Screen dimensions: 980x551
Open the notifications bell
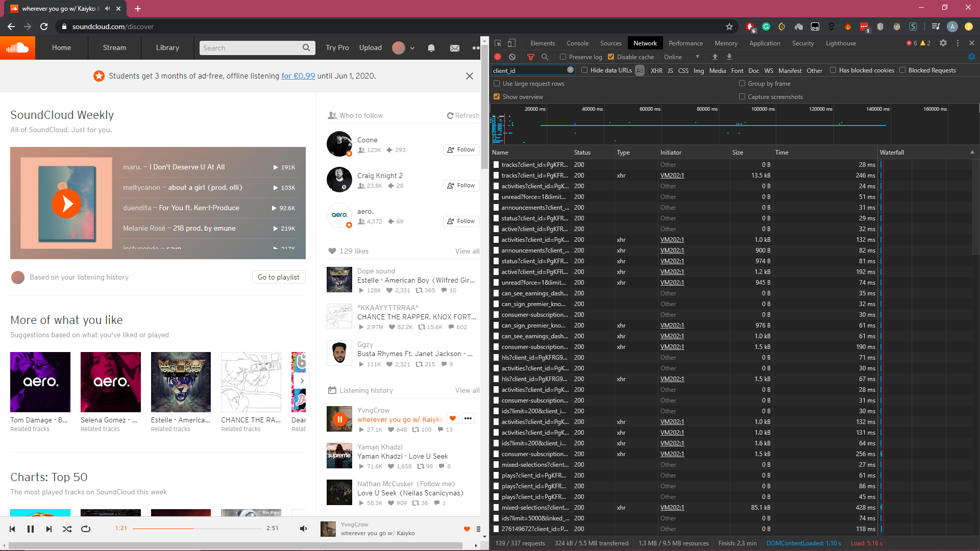431,48
